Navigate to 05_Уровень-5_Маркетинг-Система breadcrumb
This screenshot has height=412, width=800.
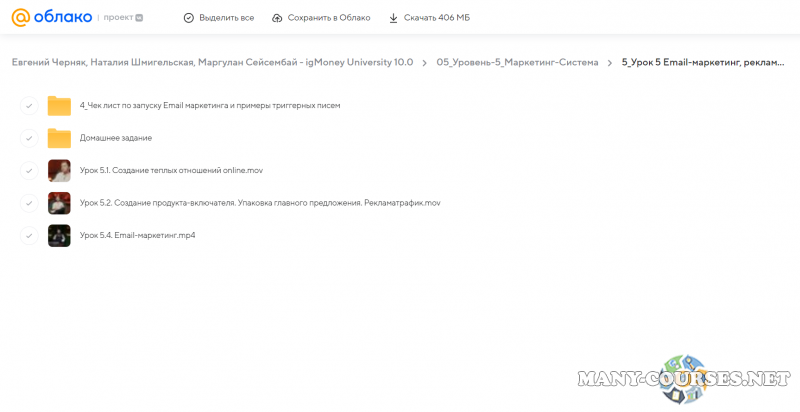[x=517, y=62]
